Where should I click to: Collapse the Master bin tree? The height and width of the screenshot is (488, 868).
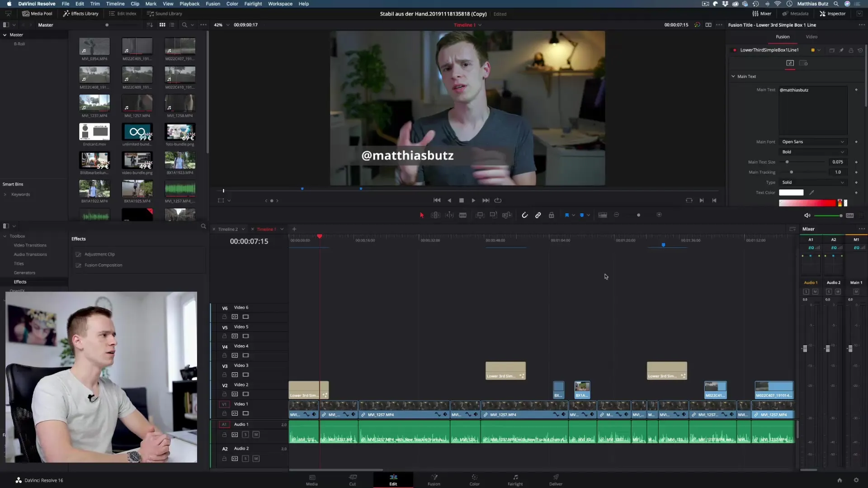click(x=5, y=35)
